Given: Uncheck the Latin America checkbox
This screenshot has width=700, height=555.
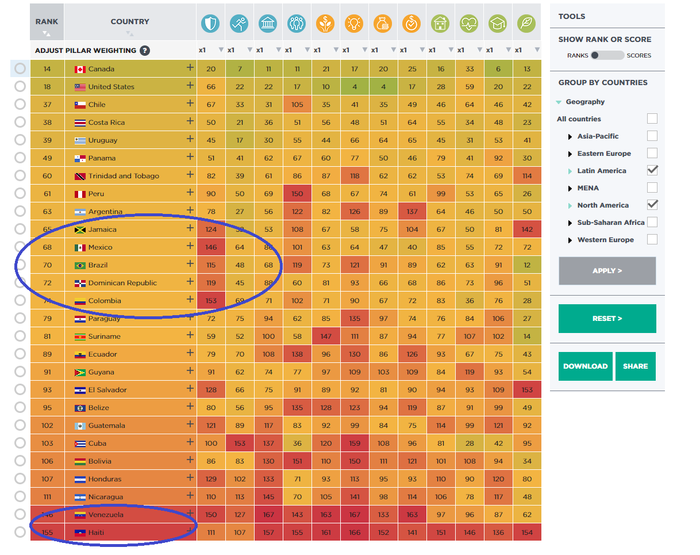Looking at the screenshot, I should click(x=652, y=170).
